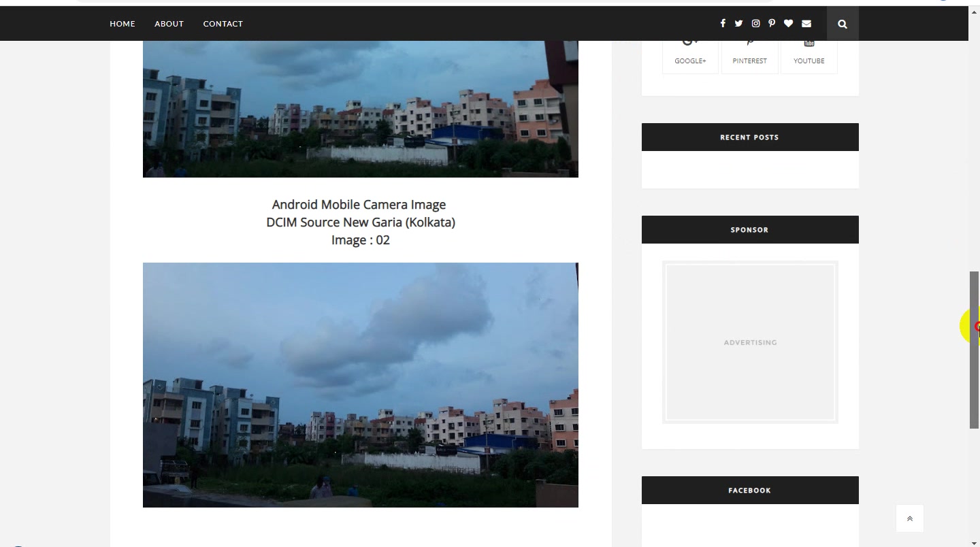Viewport: 980px width, 547px height.
Task: Open the CONTACT menu item
Action: click(x=223, y=24)
